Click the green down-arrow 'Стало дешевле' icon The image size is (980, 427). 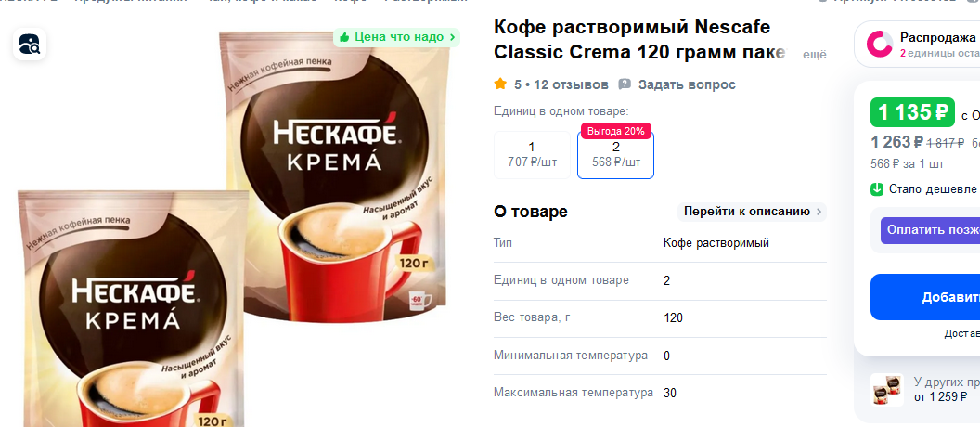click(877, 188)
